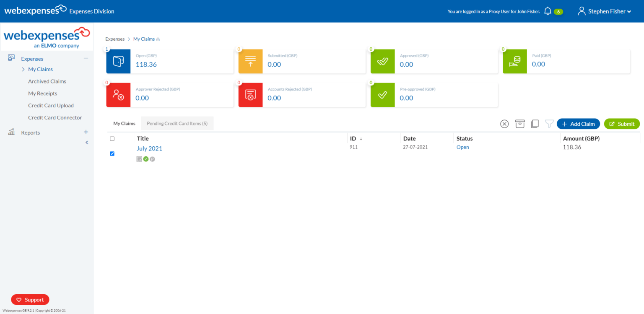Click the green Paid summary icon
Image resolution: width=644 pixels, height=314 pixels.
[x=514, y=61]
